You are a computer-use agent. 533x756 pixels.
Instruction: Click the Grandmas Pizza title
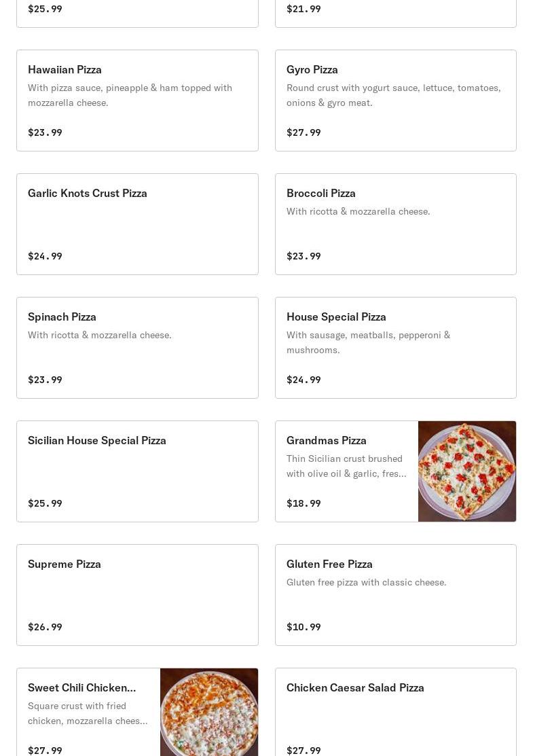[326, 440]
